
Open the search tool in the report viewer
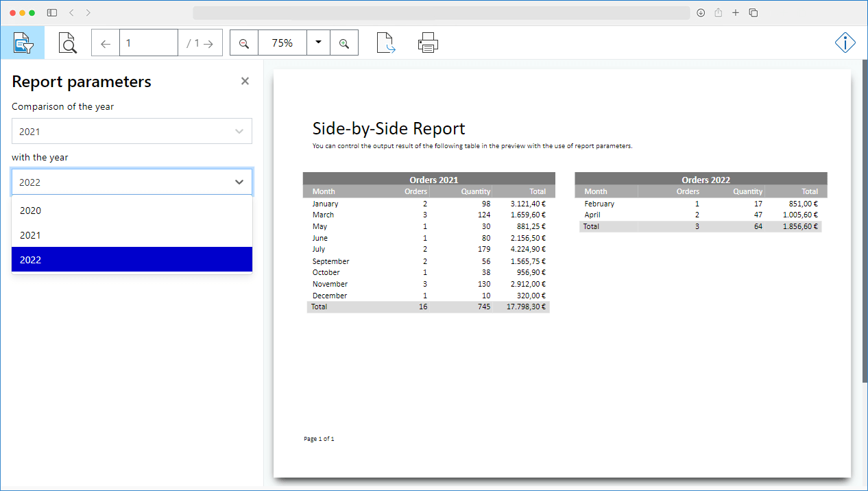(x=67, y=43)
